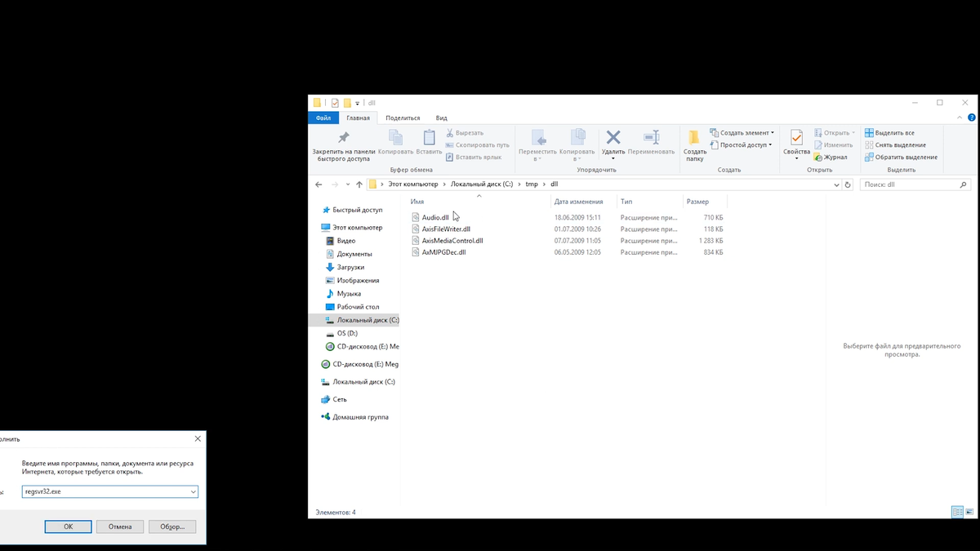The image size is (980, 551).
Task: Switch to details view in status bar
Action: (x=957, y=513)
